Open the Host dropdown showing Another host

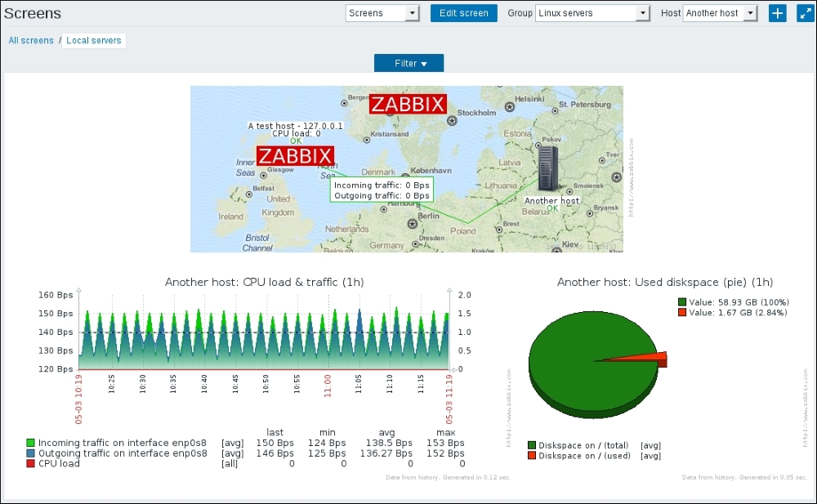pos(721,13)
